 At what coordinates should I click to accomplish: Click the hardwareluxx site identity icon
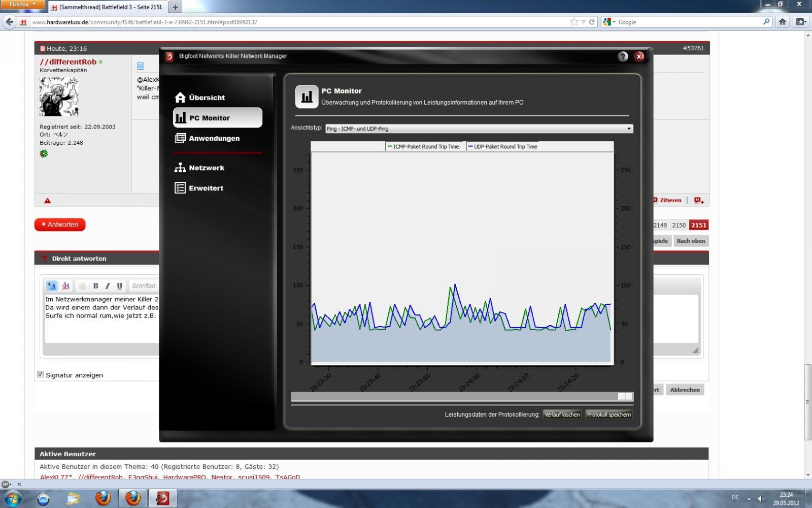pos(23,22)
